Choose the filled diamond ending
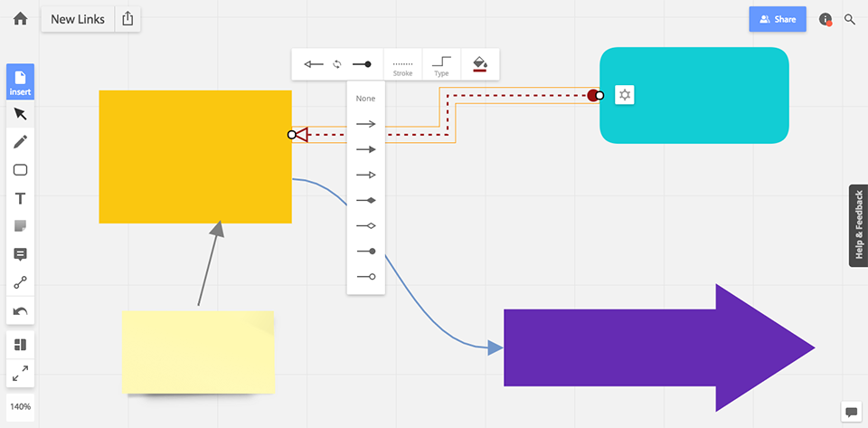The image size is (868, 428). tap(366, 201)
